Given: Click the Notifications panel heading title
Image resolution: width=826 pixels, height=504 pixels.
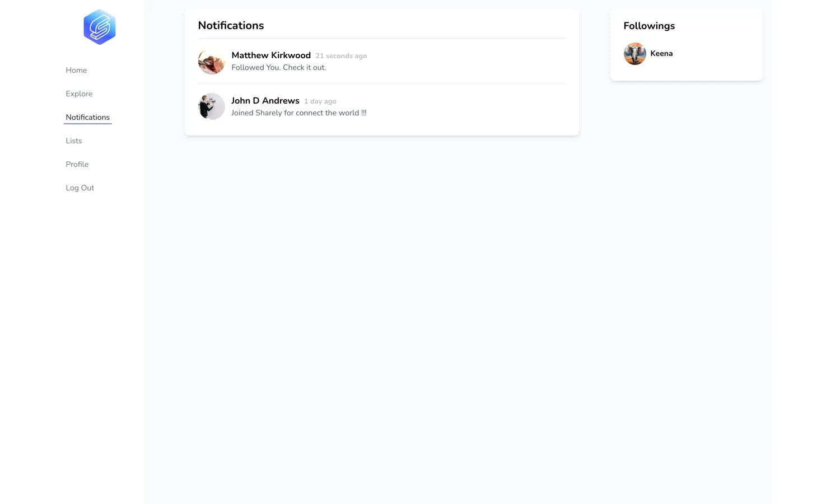Looking at the screenshot, I should tap(231, 25).
